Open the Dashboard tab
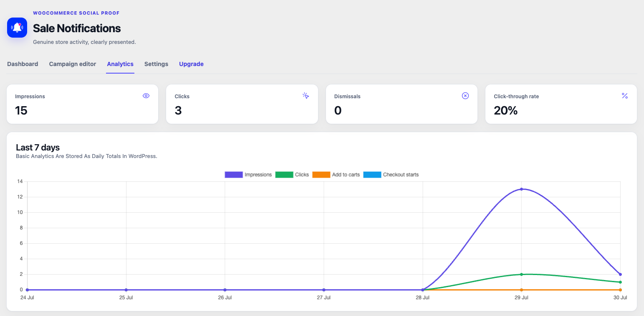This screenshot has height=316, width=644. coord(23,64)
